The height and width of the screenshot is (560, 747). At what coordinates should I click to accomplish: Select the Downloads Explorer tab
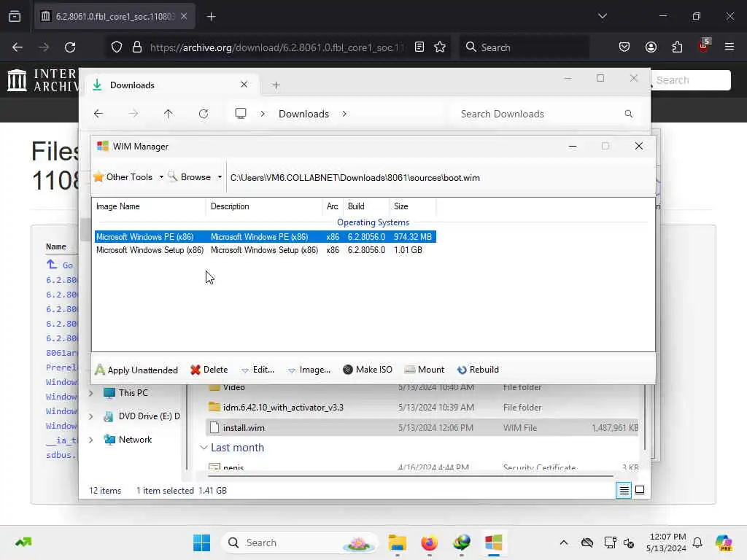tap(171, 85)
